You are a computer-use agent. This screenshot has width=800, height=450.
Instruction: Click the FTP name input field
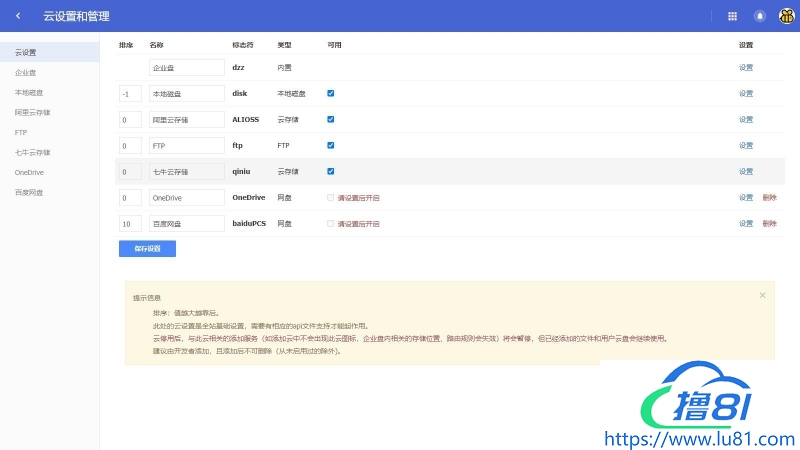click(187, 145)
